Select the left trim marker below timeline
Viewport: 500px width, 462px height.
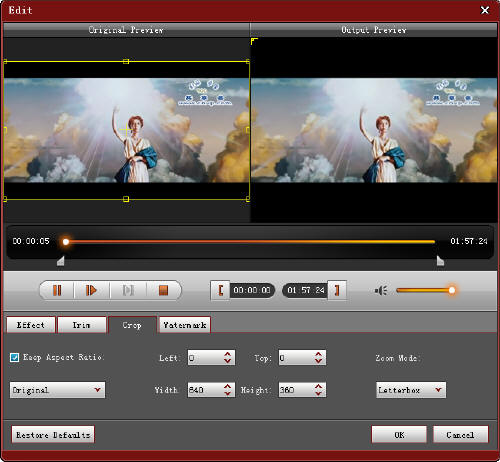click(x=60, y=261)
